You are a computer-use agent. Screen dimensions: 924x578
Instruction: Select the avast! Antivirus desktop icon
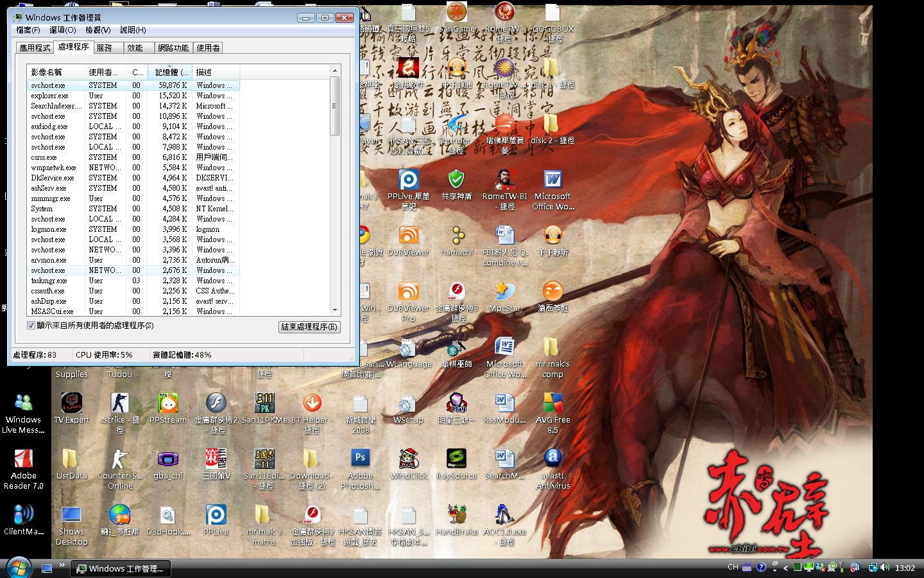(552, 469)
